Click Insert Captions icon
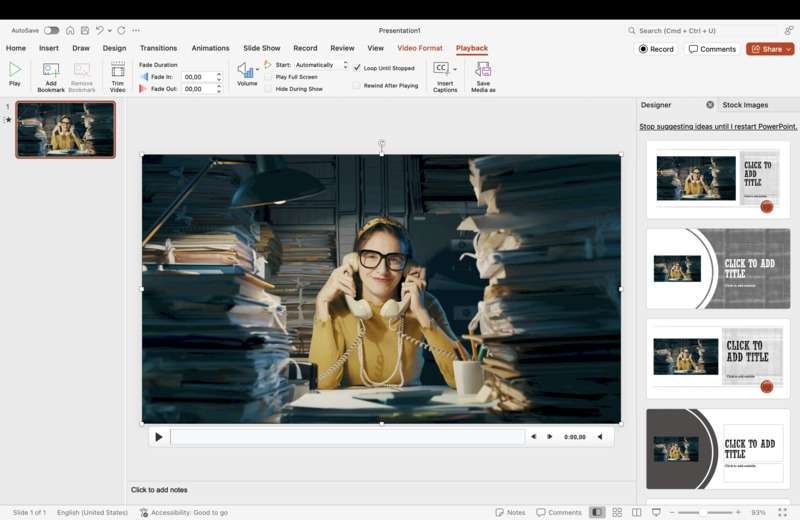The image size is (800, 520). coord(441,68)
